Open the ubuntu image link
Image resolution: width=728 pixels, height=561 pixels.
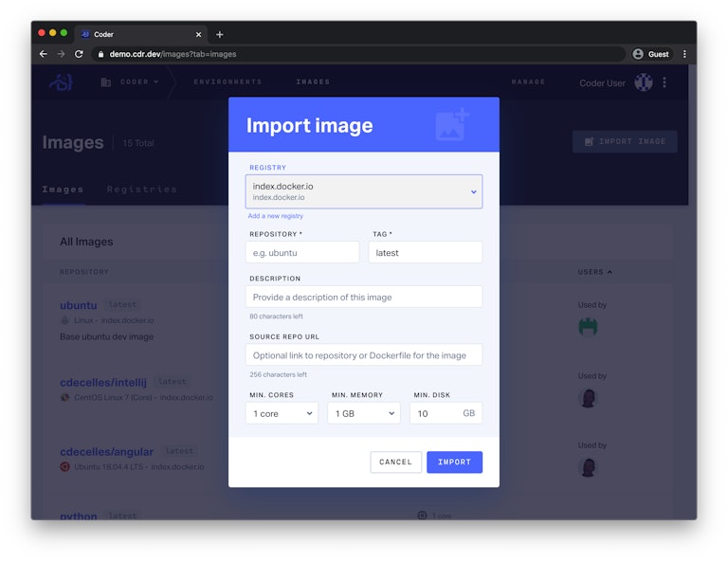tap(79, 305)
